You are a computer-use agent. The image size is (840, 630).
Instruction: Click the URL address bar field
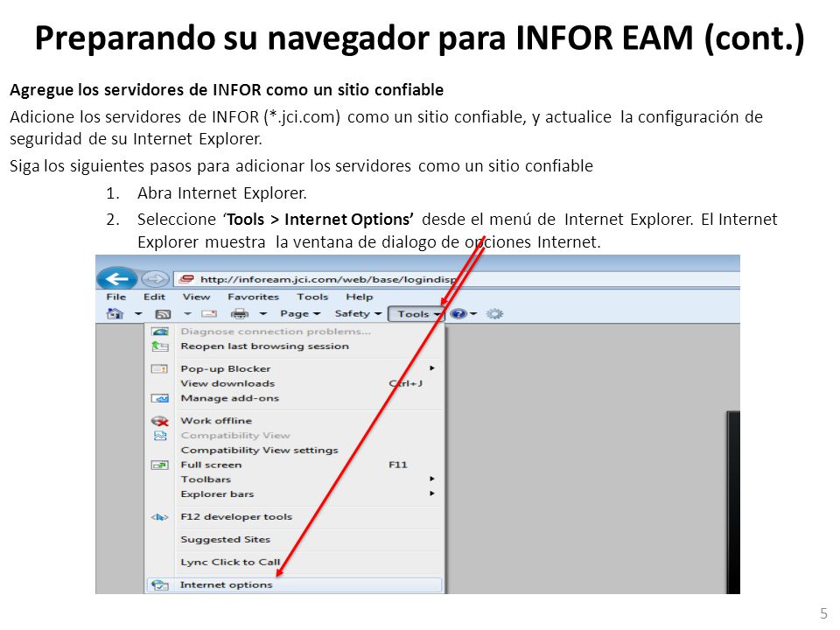[x=457, y=279]
